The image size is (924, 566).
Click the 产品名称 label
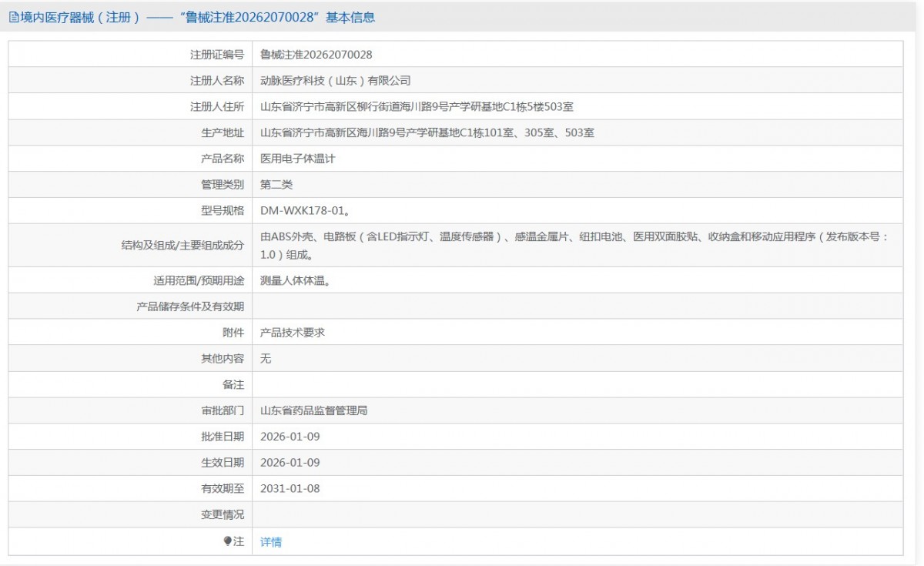[223, 159]
